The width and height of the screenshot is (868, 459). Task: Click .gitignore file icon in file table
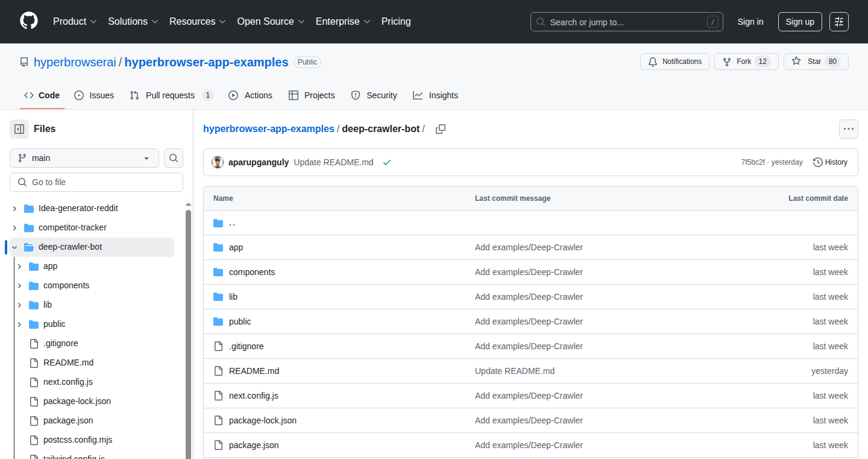point(218,346)
